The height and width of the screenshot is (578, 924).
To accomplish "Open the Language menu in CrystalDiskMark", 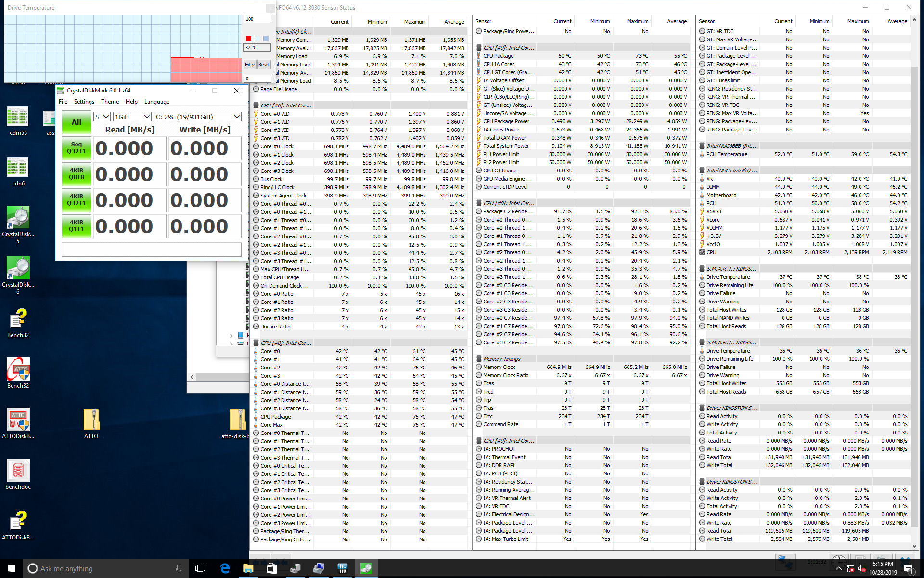I will coord(157,102).
